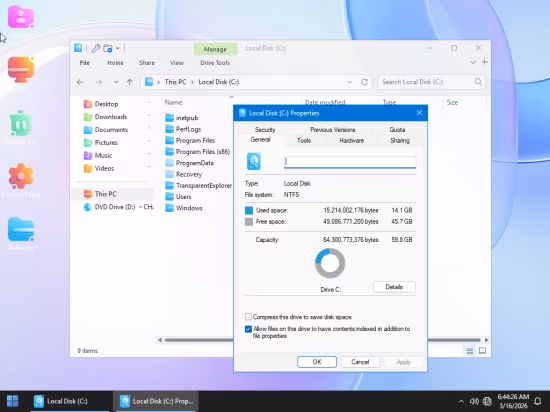Click the blue Used space swatch

[249, 210]
